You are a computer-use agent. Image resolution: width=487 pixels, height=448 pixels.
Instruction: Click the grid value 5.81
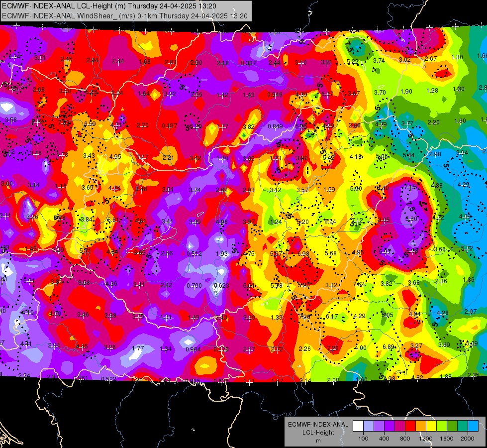(x=113, y=220)
